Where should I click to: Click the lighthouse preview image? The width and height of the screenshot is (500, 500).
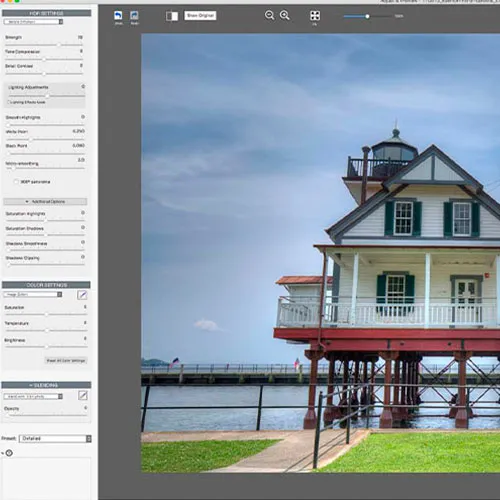coord(321,253)
